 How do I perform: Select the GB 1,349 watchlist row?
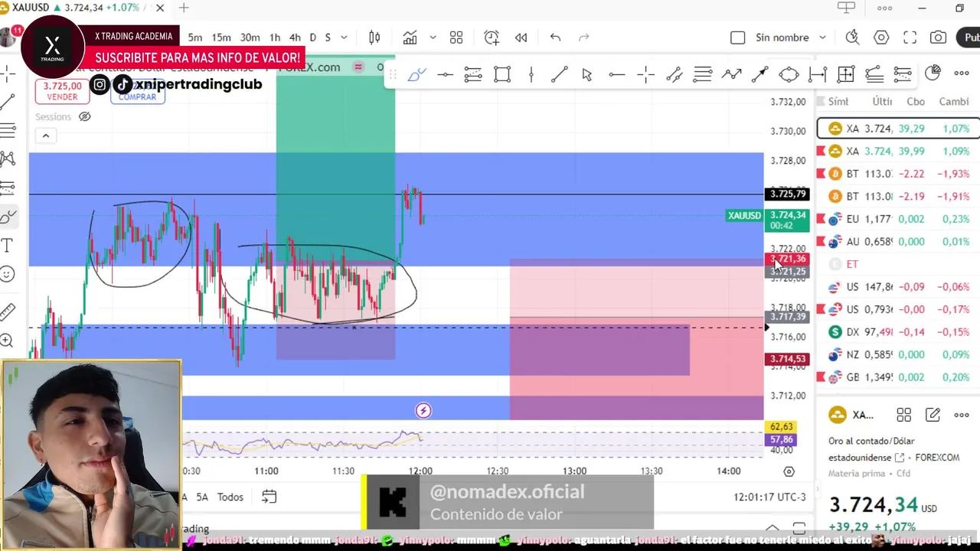point(898,377)
